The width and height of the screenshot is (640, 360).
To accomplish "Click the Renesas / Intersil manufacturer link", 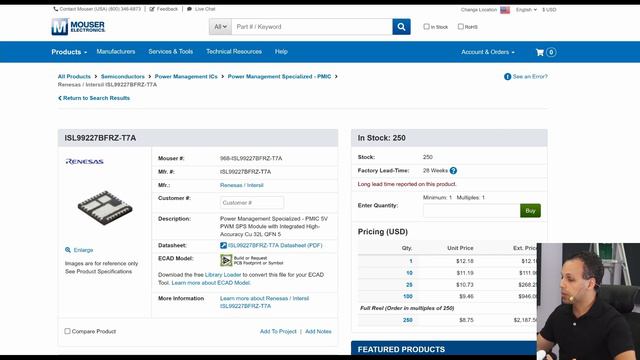I will pos(242,185).
